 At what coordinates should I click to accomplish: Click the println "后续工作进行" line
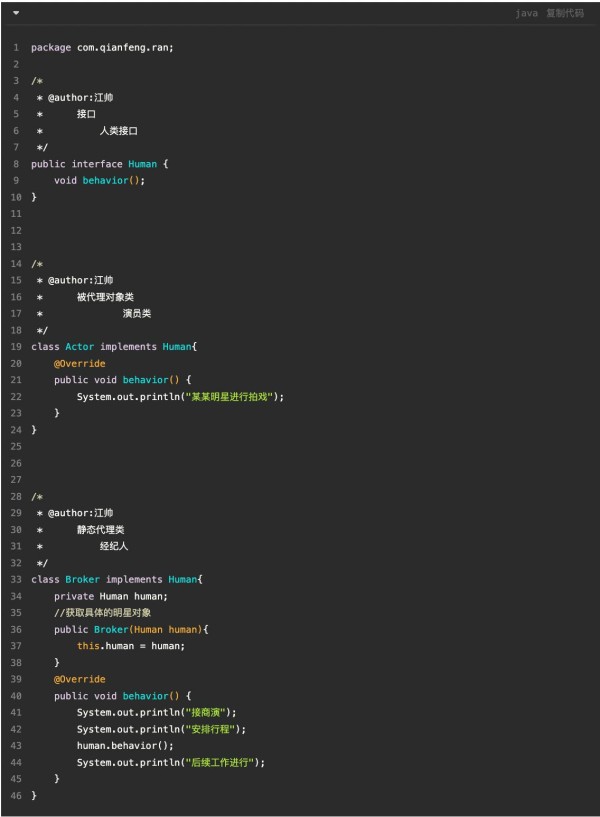171,762
